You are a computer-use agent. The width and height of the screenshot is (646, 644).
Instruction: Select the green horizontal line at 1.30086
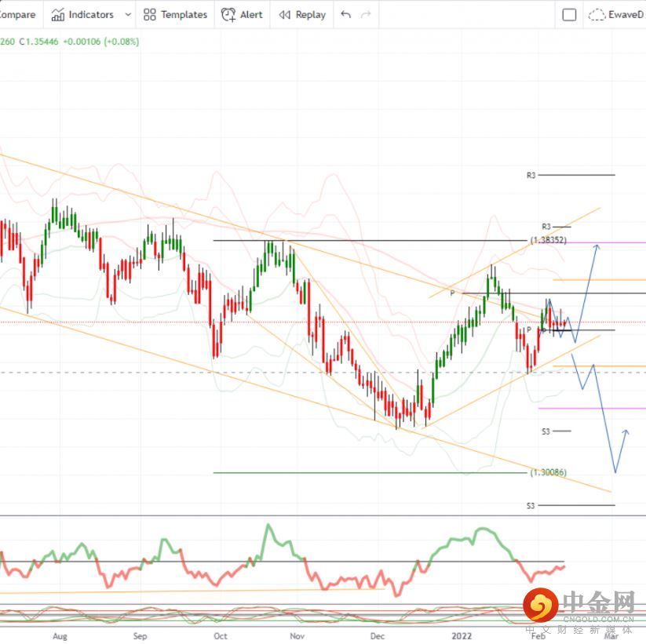370,473
